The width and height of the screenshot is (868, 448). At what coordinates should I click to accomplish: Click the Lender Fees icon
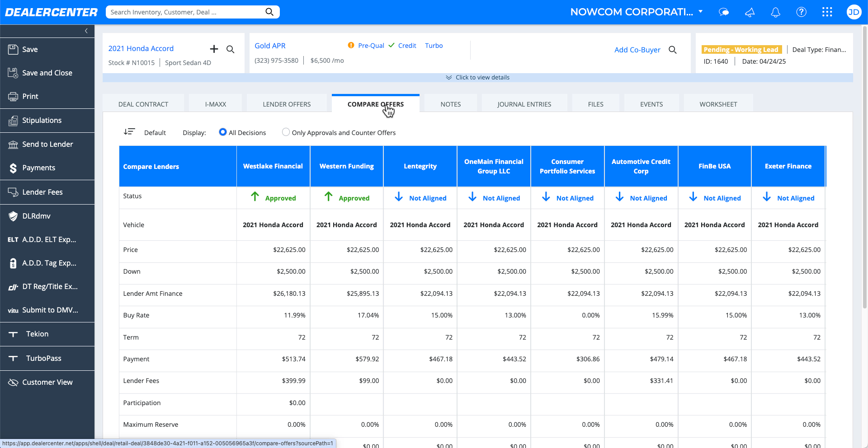pyautogui.click(x=13, y=192)
